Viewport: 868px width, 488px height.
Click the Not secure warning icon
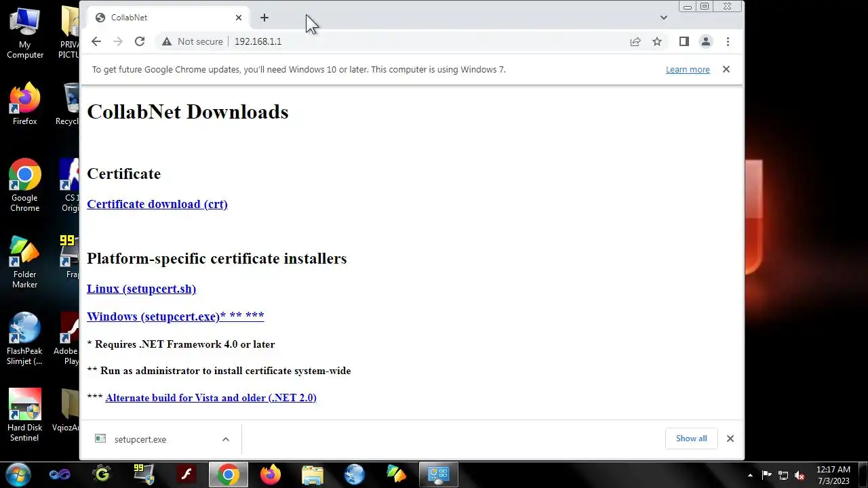click(x=167, y=41)
